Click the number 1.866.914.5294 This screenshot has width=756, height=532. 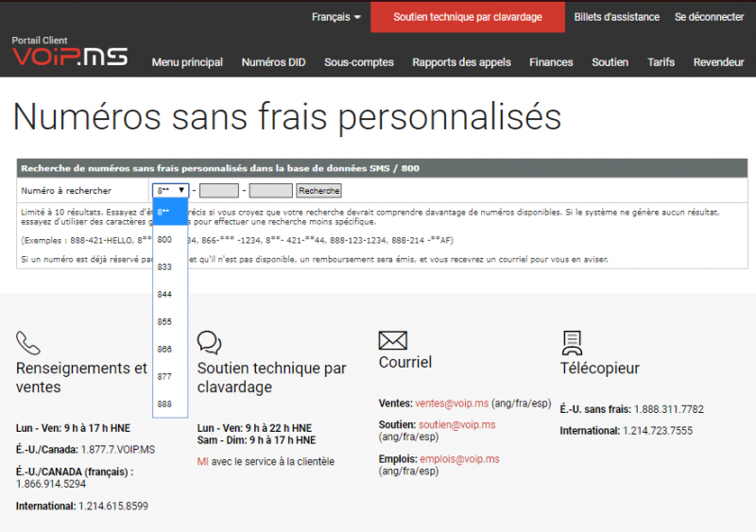51,484
